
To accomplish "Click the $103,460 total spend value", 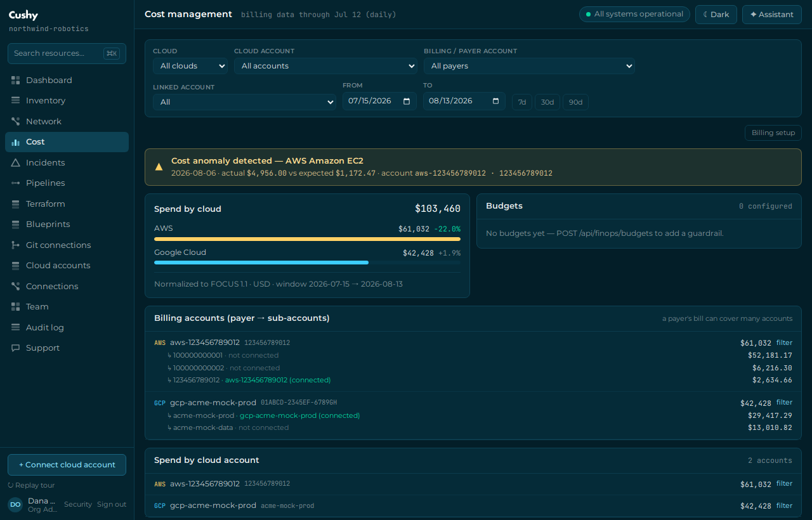I will tap(438, 209).
